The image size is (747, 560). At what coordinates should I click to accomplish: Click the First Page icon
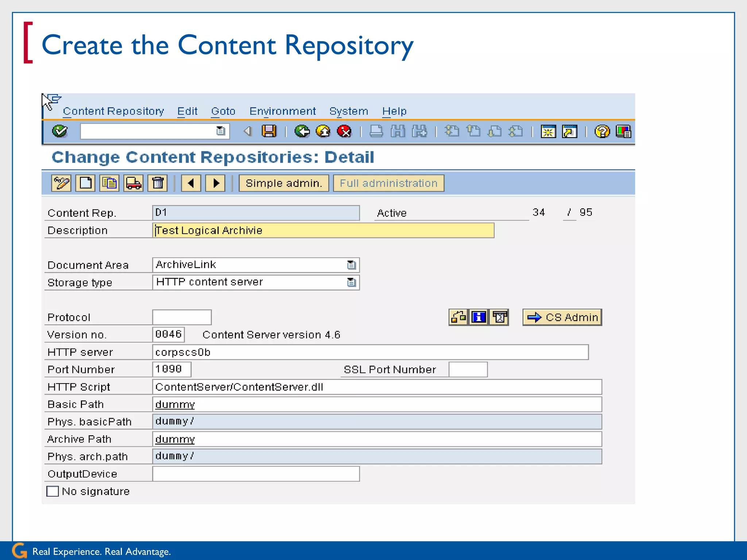[x=452, y=131]
